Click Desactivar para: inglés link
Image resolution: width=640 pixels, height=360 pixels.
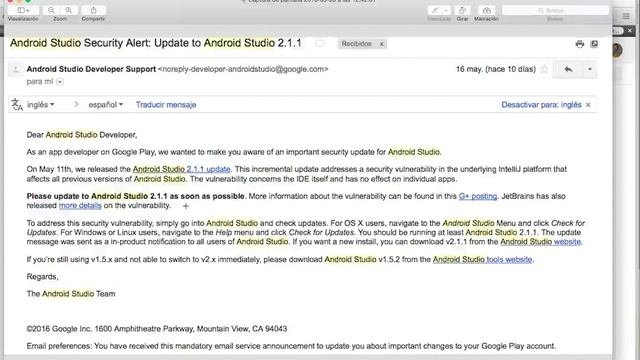pyautogui.click(x=541, y=105)
